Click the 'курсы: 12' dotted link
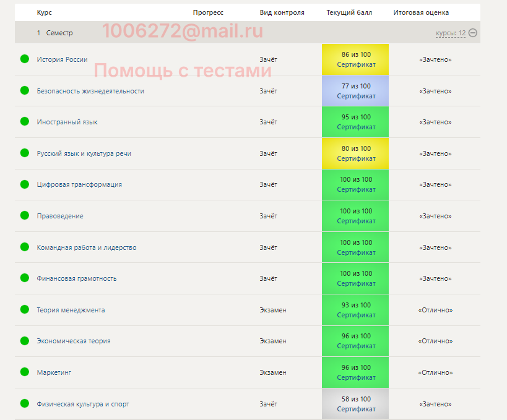The image size is (507, 420). [450, 33]
